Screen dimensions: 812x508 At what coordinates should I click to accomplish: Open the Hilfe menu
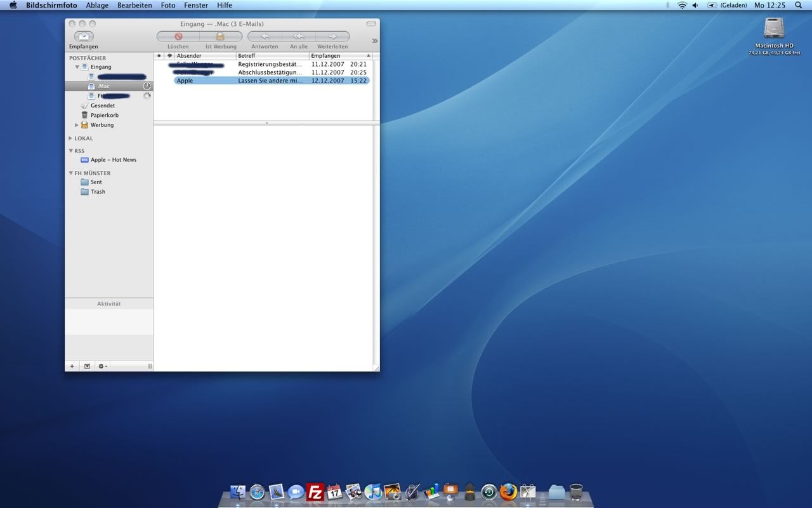(x=225, y=5)
